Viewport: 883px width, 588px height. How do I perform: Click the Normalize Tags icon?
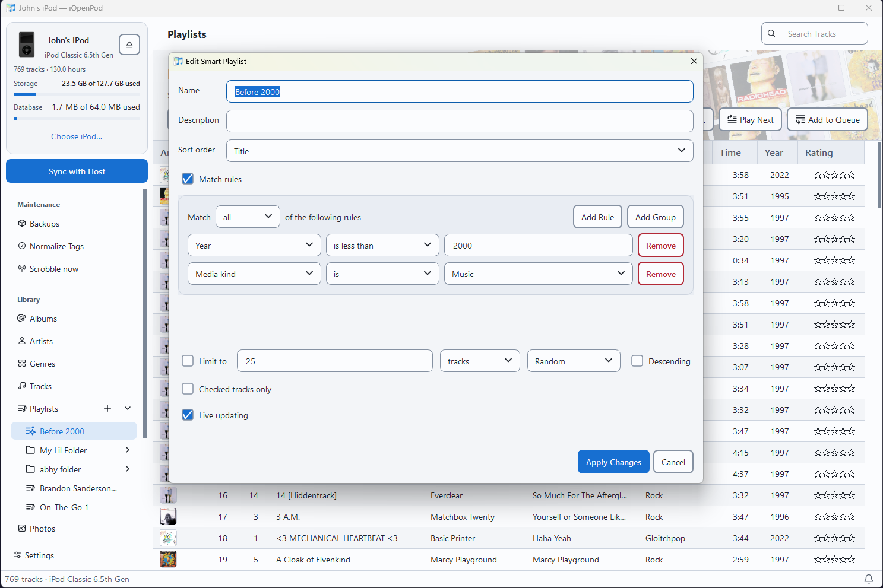point(22,246)
